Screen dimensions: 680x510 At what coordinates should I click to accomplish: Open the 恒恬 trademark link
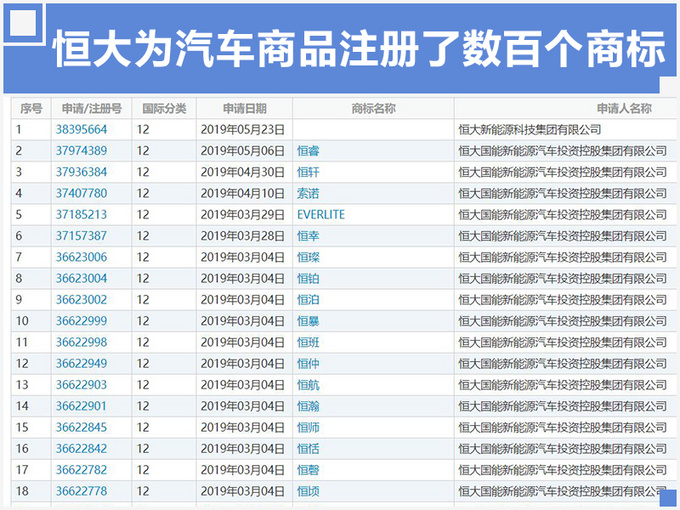tap(308, 448)
